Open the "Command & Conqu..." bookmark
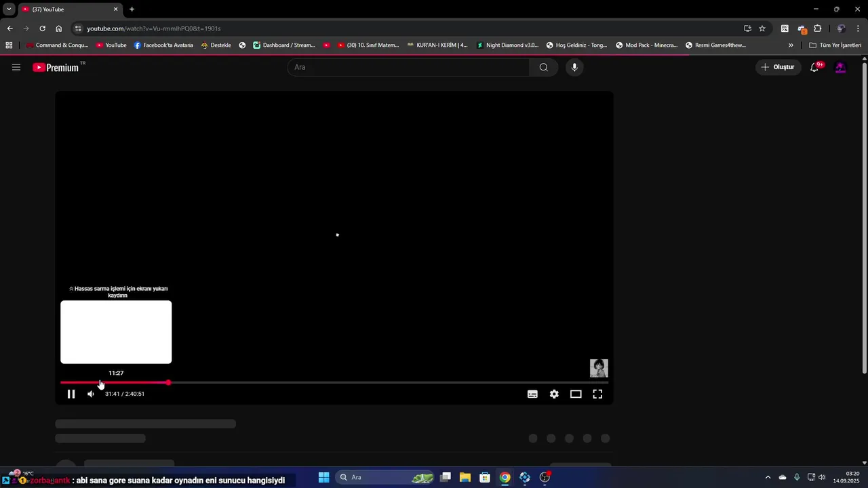The width and height of the screenshot is (868, 488). click(x=57, y=45)
